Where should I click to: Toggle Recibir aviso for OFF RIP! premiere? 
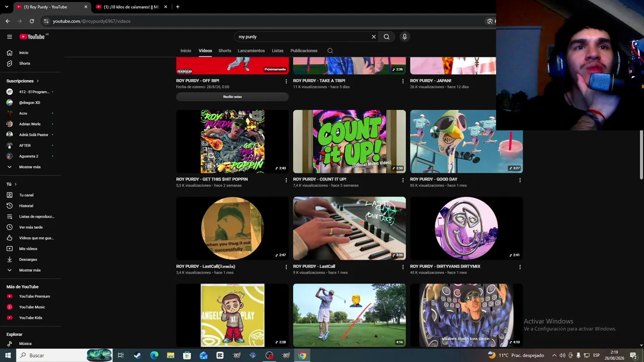click(x=232, y=97)
